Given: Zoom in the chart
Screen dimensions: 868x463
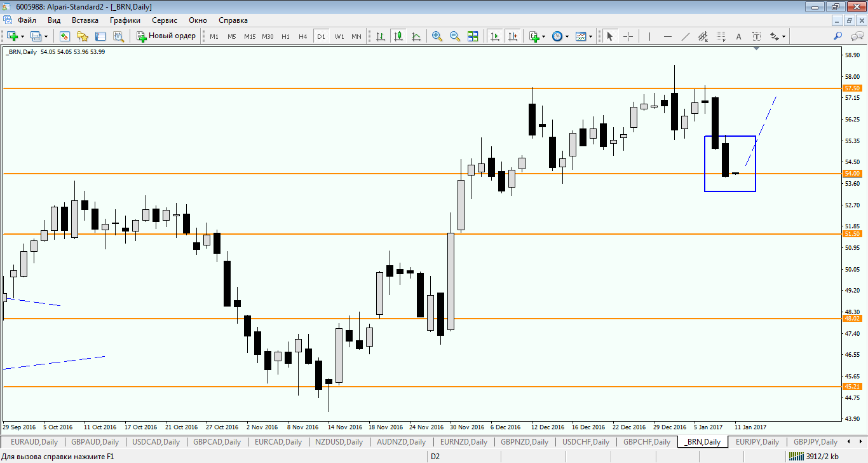Looking at the screenshot, I should point(437,36).
